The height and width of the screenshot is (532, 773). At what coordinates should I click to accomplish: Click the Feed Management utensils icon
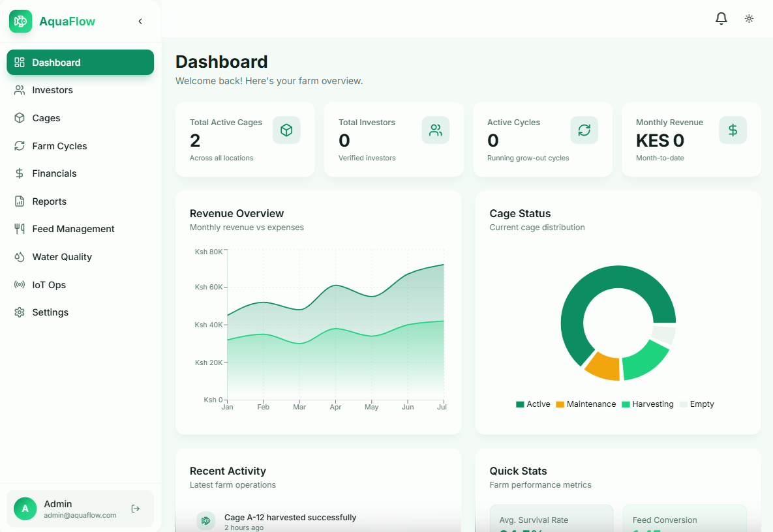pyautogui.click(x=19, y=229)
